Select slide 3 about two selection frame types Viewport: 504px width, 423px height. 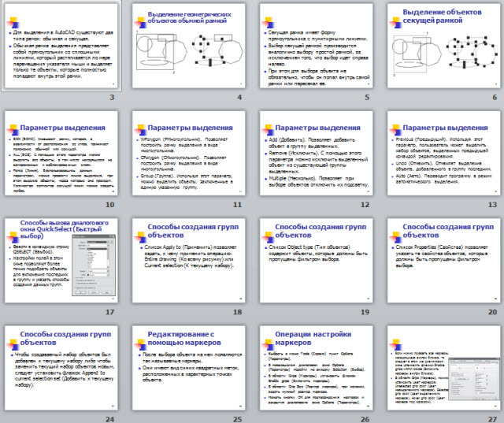coord(61,46)
